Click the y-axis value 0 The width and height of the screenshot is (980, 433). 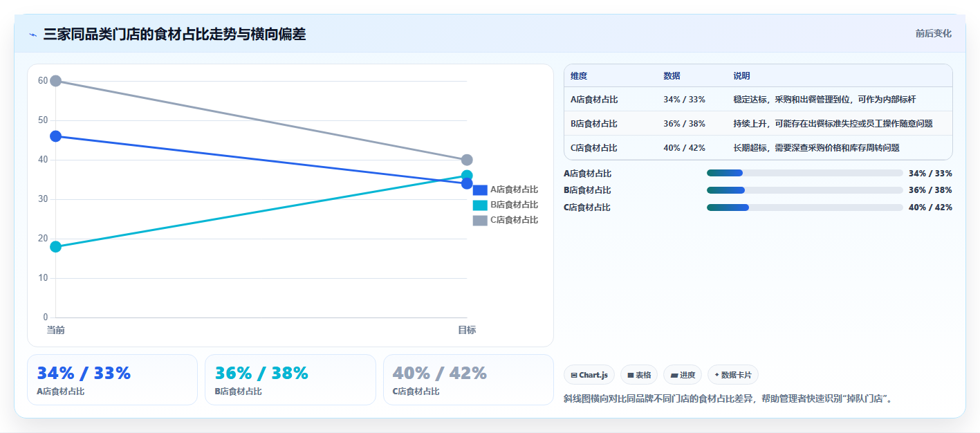click(46, 317)
